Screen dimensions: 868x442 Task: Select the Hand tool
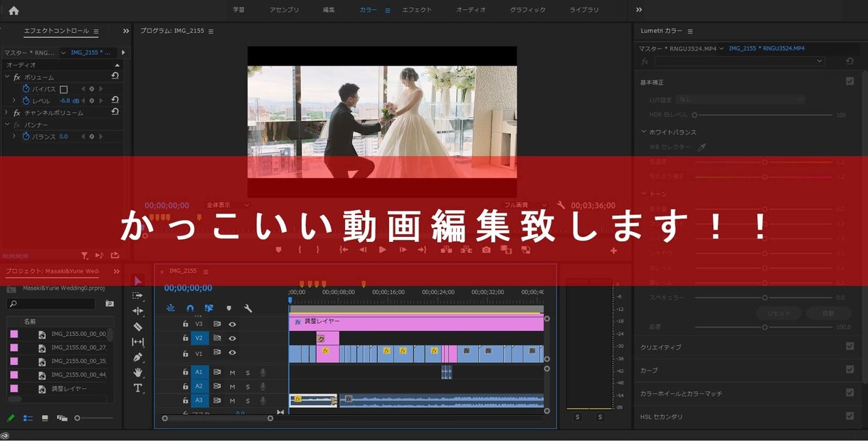(x=138, y=372)
